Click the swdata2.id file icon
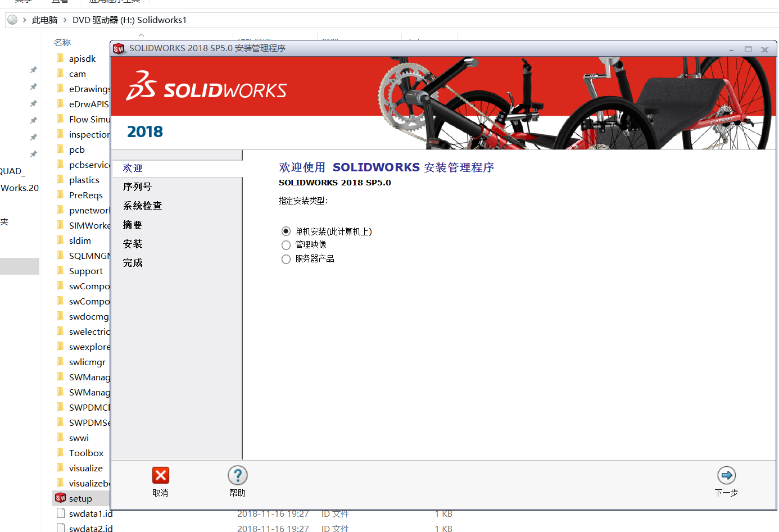The height and width of the screenshot is (532, 779). coord(61,528)
